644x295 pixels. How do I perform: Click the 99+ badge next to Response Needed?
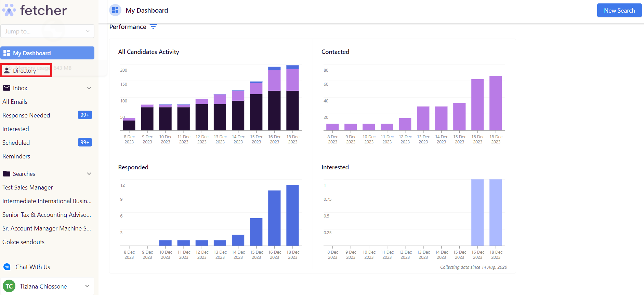[85, 115]
